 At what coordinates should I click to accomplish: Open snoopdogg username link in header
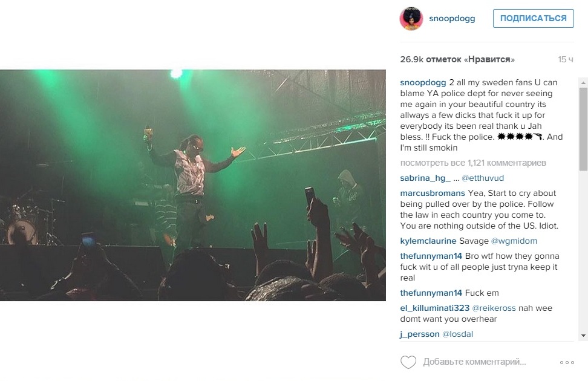pos(452,18)
